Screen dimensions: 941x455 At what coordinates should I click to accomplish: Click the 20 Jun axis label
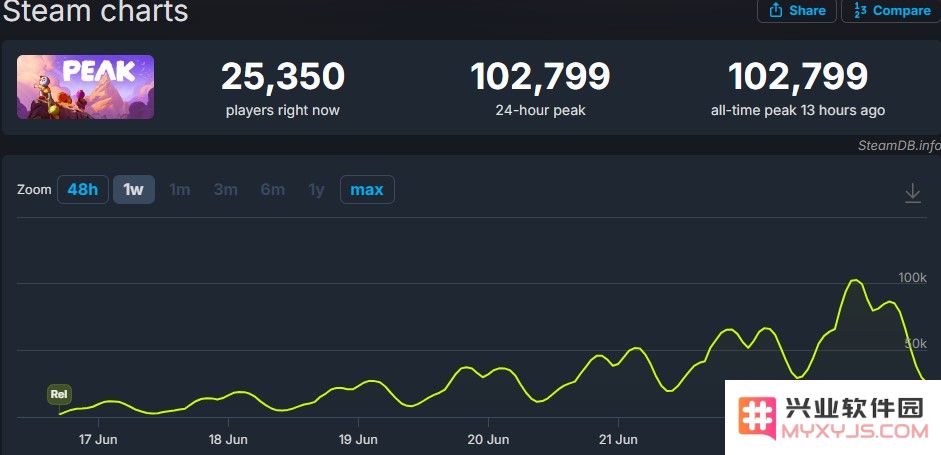pos(489,439)
